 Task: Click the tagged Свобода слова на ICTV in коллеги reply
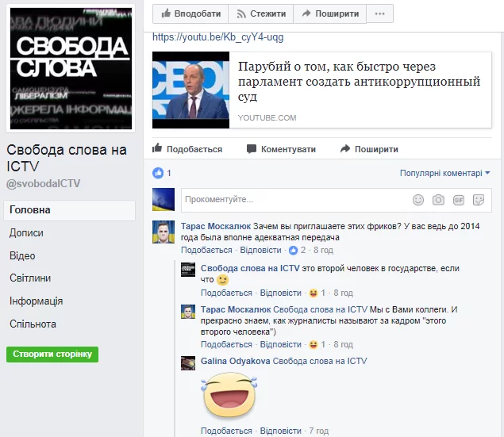click(x=320, y=309)
